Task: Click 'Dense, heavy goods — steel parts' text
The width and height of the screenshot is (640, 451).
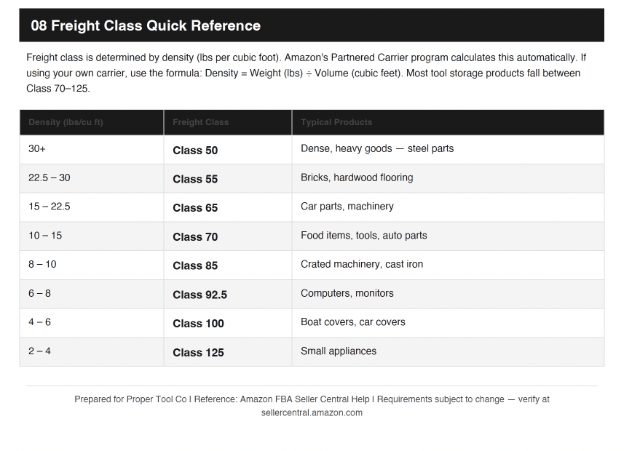Action: tap(377, 149)
